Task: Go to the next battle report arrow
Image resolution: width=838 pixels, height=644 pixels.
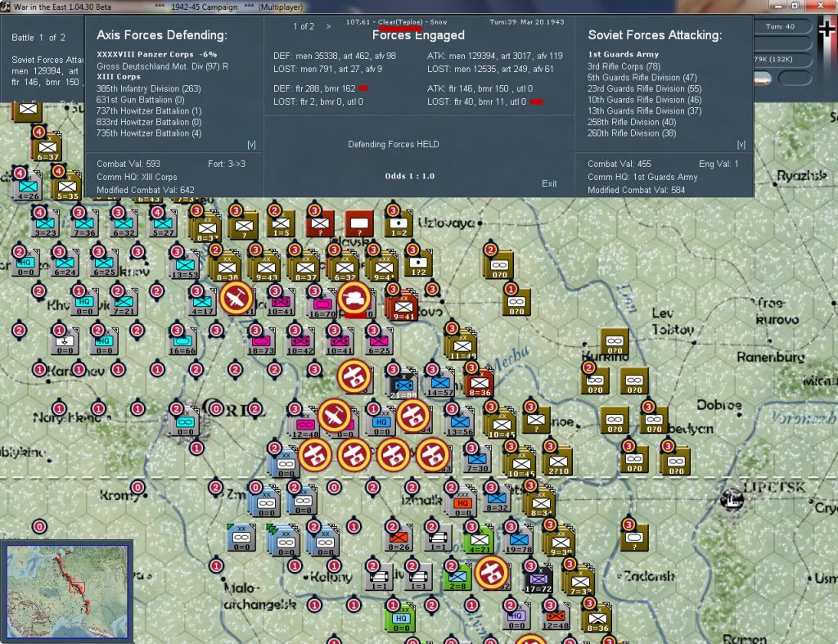Action: click(x=328, y=26)
